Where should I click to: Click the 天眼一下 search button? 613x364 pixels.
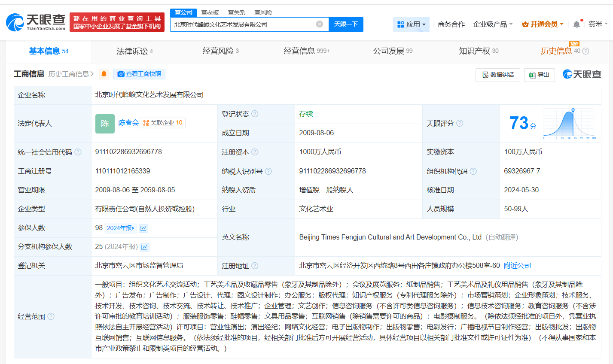346,24
